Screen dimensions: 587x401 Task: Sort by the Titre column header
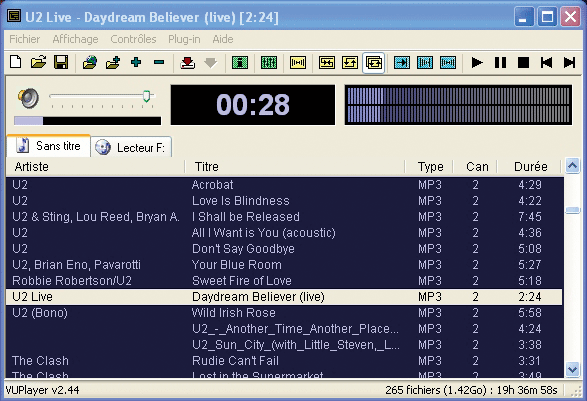295,167
